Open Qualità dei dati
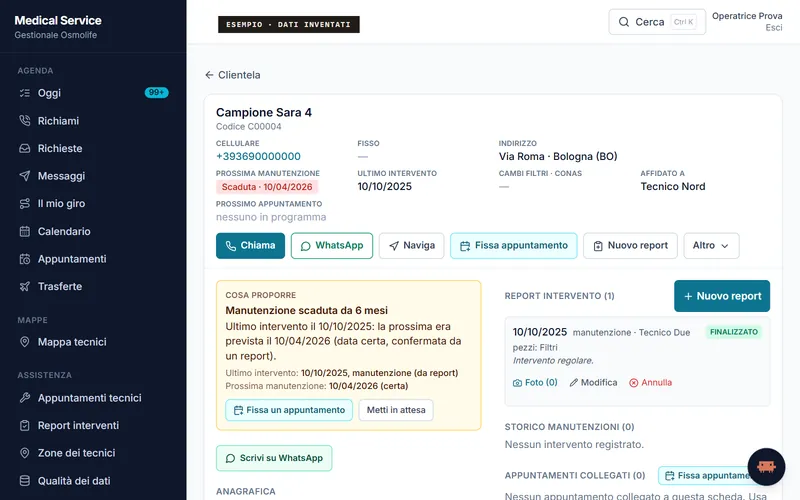 (x=93, y=481)
